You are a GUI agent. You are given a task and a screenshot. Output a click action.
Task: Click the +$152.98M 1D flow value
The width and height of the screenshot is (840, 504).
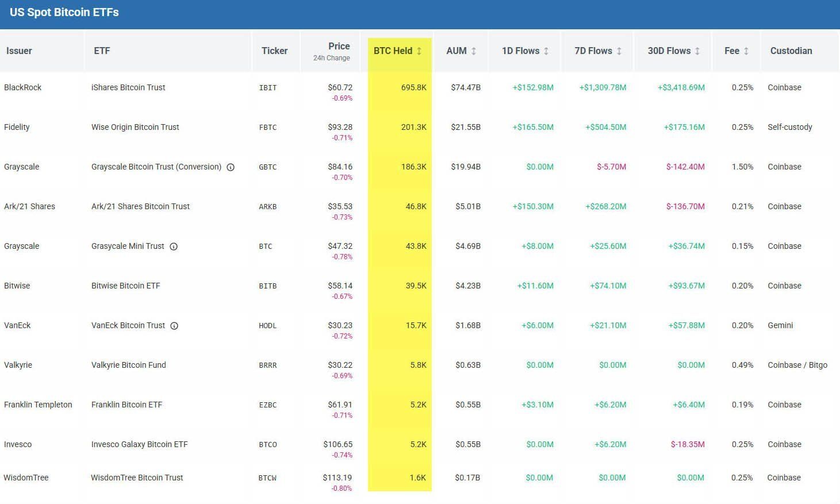533,87
